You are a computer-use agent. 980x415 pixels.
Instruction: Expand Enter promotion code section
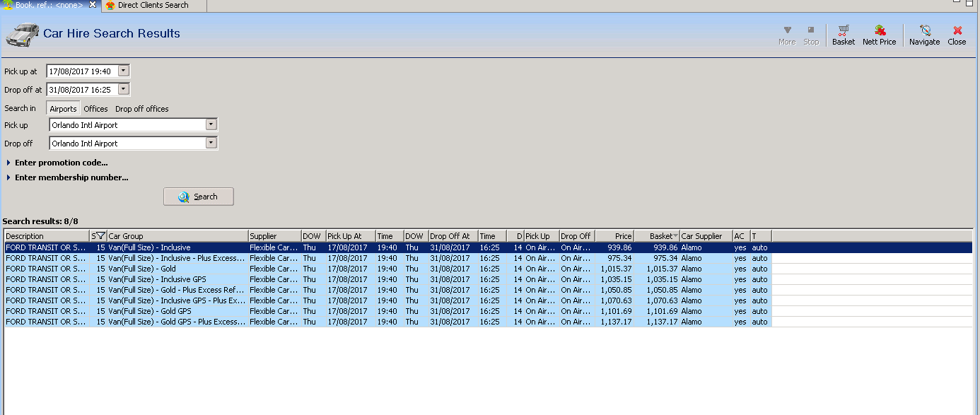coord(57,163)
